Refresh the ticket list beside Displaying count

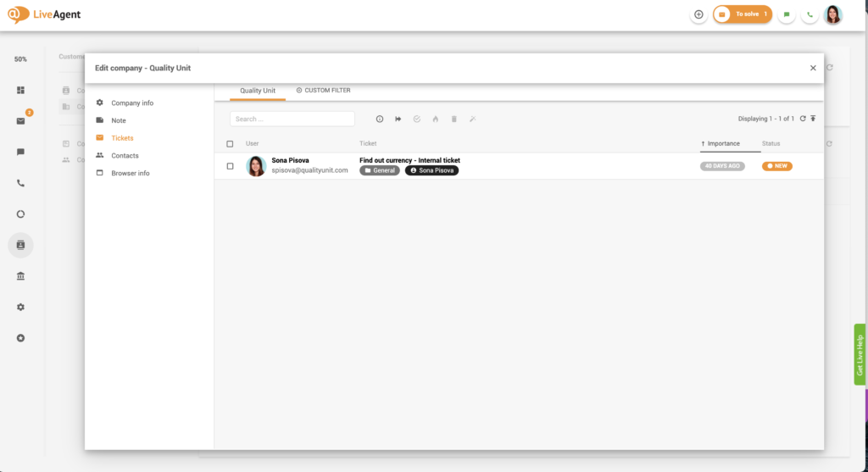click(x=803, y=119)
